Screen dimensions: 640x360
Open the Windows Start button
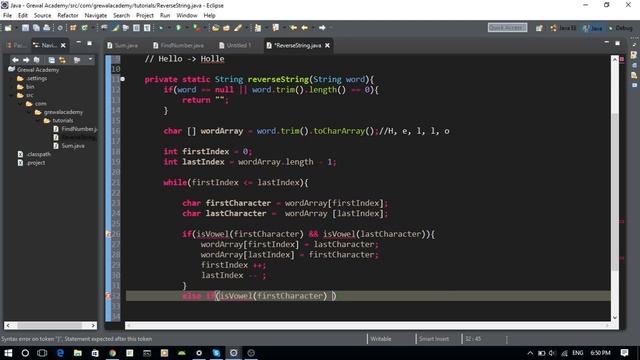pos(8,353)
